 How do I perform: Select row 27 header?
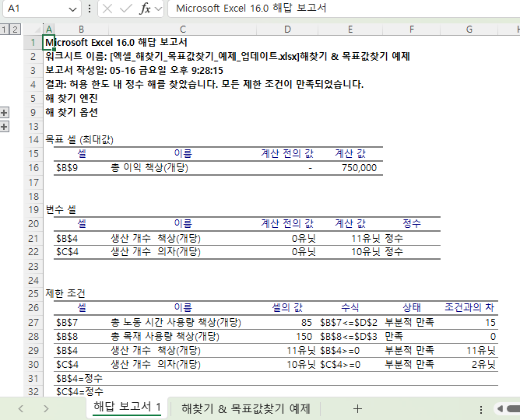33,322
